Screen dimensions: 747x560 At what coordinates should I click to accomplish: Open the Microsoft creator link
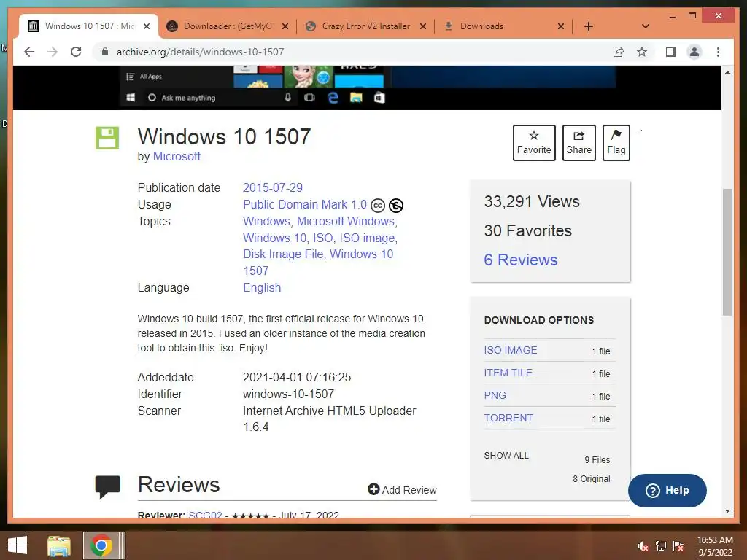pos(177,156)
